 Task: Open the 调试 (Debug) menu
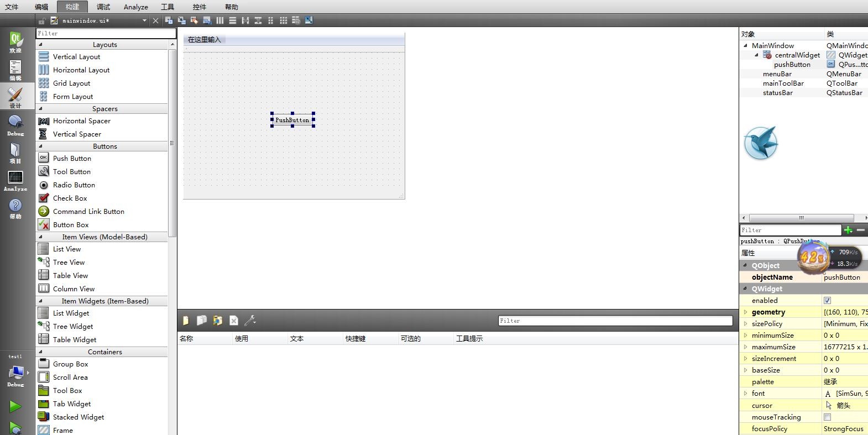point(103,7)
